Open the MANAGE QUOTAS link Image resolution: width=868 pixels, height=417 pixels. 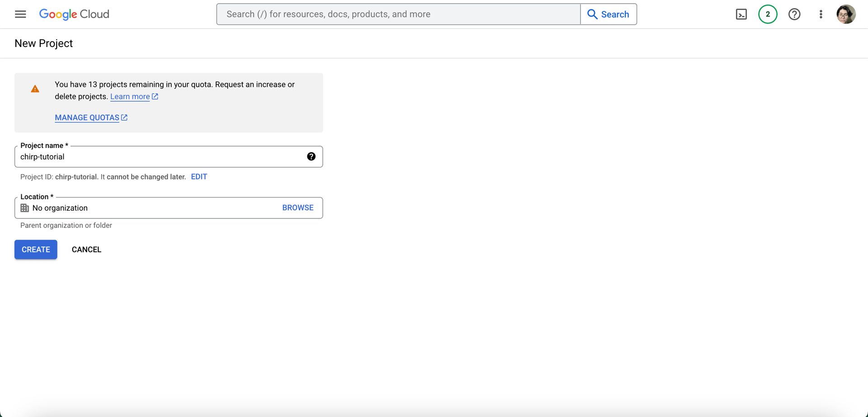tap(87, 118)
